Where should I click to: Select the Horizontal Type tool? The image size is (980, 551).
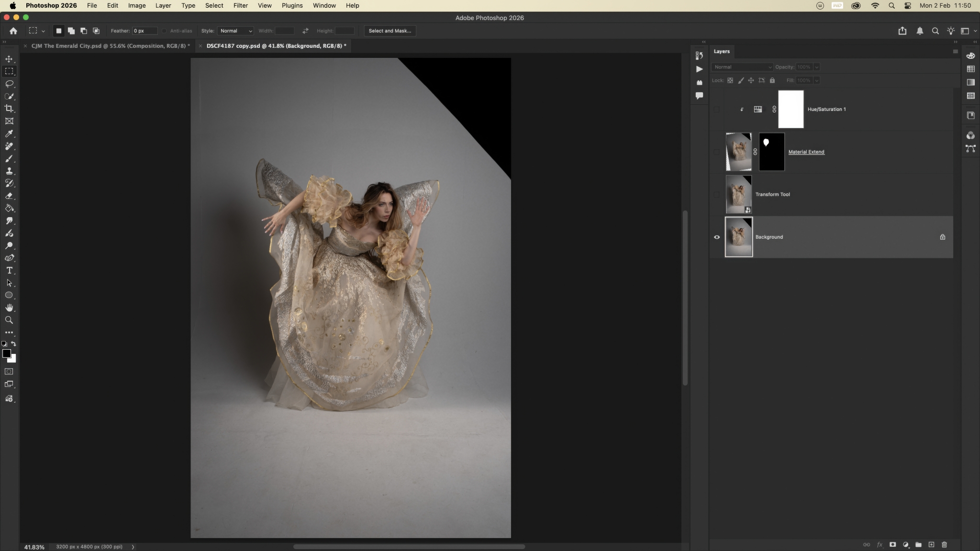coord(9,270)
